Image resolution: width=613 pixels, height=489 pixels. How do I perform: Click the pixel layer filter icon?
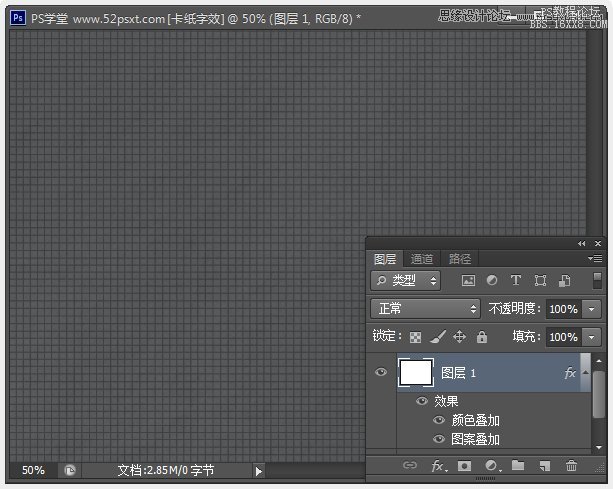pyautogui.click(x=468, y=281)
